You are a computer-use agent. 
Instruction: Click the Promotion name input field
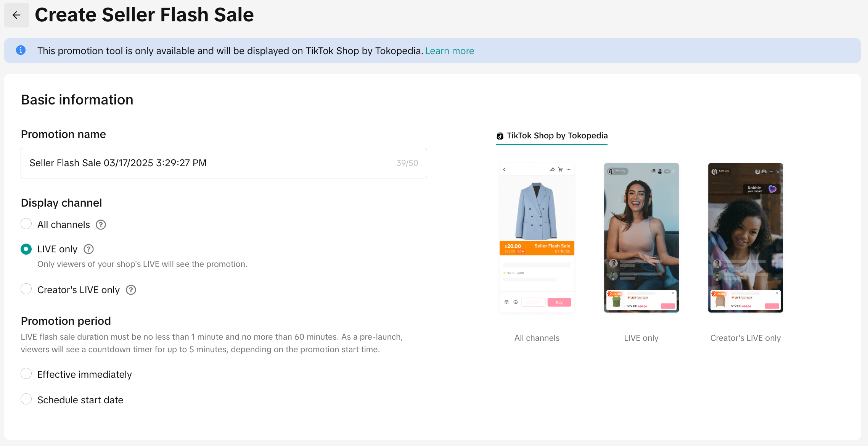[x=210, y=163]
